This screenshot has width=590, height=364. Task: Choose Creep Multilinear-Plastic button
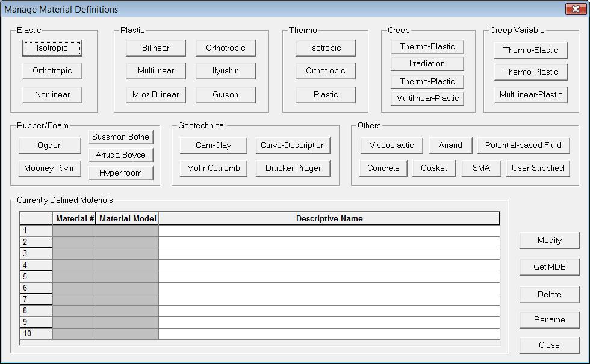click(x=427, y=98)
